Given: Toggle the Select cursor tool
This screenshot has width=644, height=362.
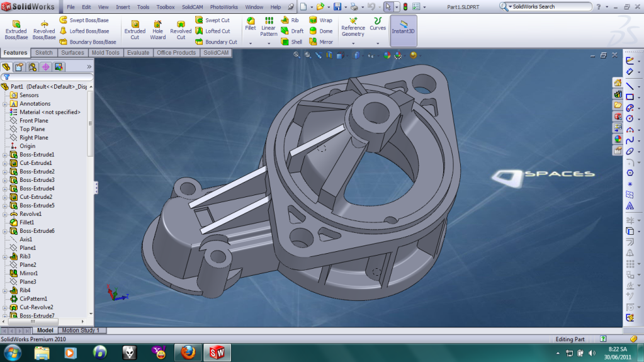Looking at the screenshot, I should (x=388, y=6).
